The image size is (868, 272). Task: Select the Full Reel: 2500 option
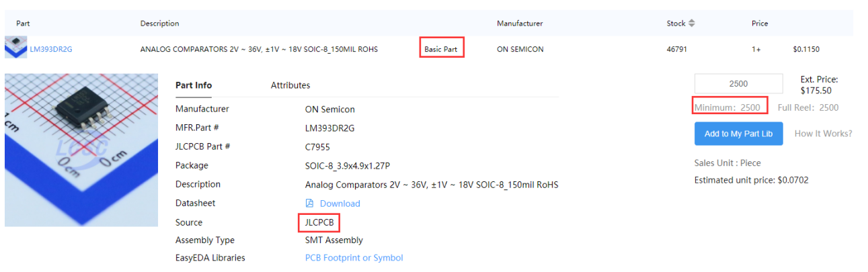[808, 107]
